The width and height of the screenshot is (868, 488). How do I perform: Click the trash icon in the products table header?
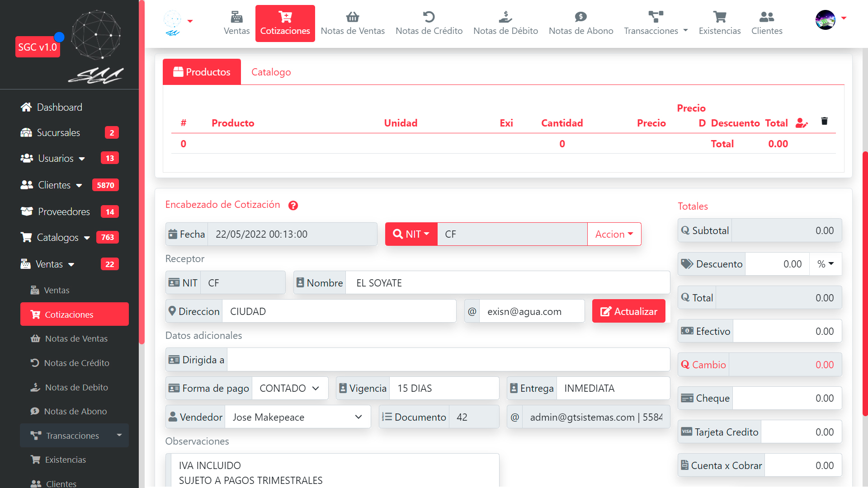pos(824,121)
